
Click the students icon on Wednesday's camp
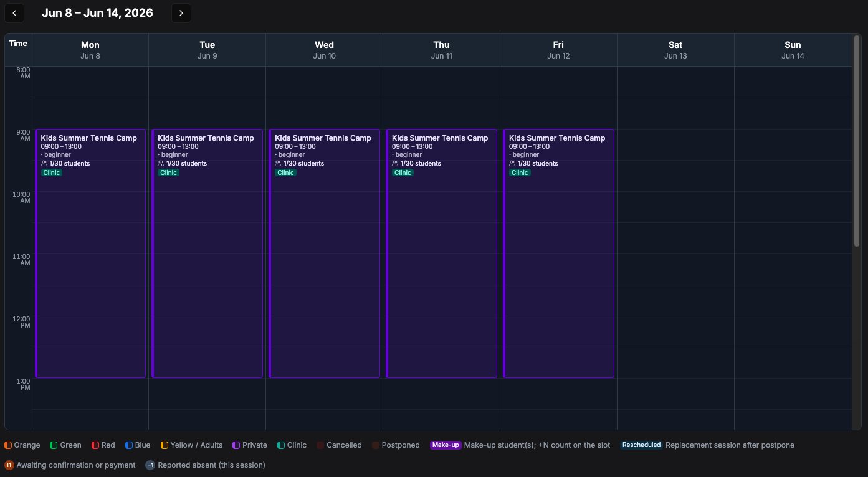click(x=278, y=163)
